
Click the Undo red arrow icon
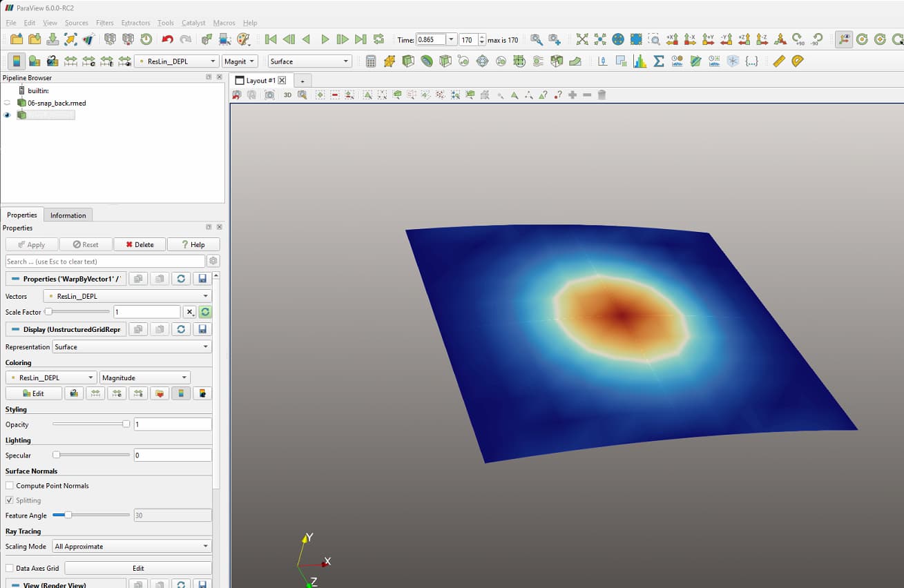click(x=167, y=40)
